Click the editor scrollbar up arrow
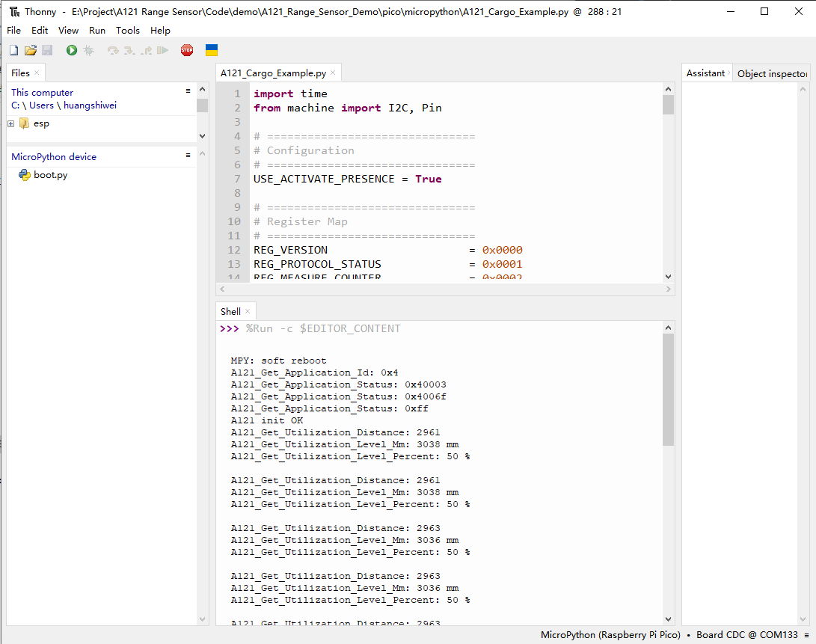Screen dimensions: 816x644 point(668,89)
